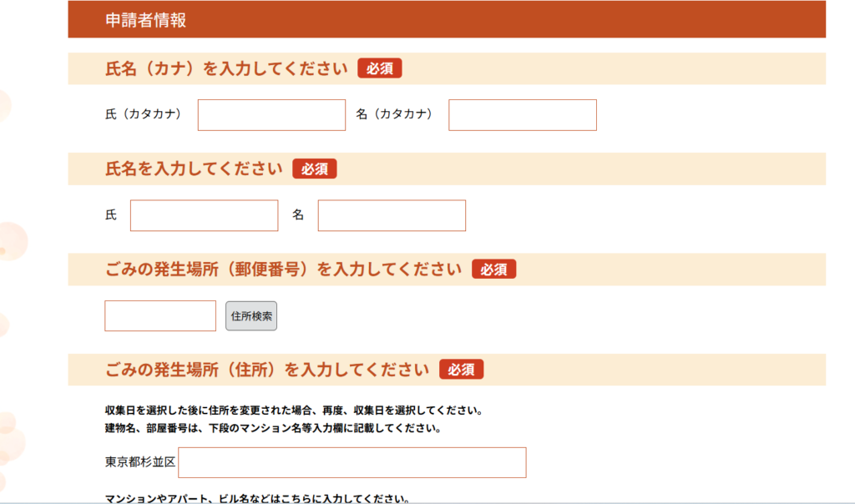
Task: Click the 必須 badge beside the 住所 heading
Action: tap(462, 370)
